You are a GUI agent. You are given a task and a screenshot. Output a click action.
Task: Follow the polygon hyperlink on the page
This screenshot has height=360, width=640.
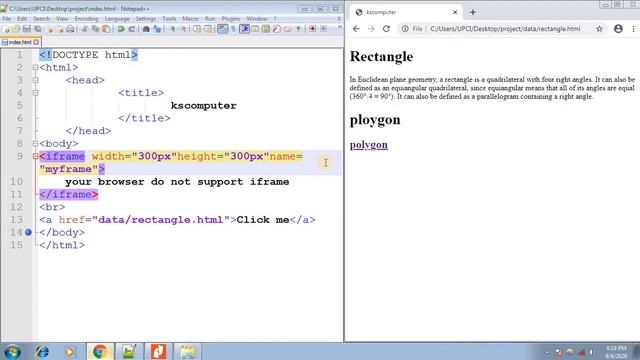pos(369,145)
